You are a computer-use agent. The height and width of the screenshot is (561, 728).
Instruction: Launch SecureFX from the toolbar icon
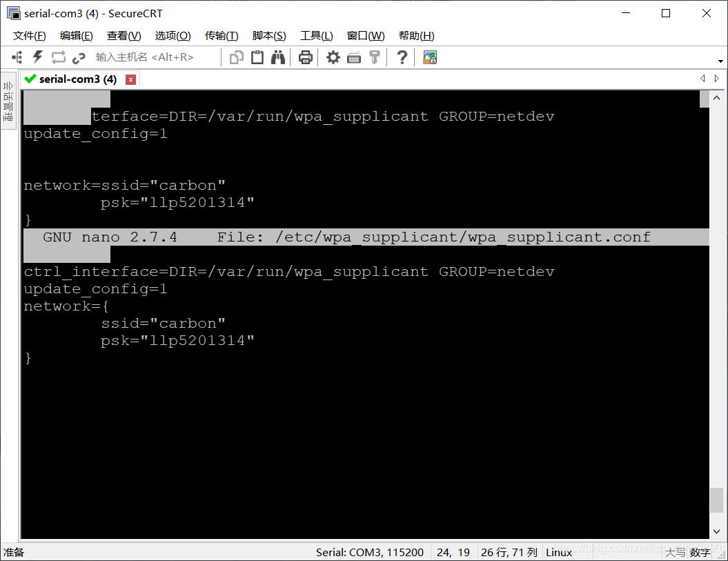point(430,57)
